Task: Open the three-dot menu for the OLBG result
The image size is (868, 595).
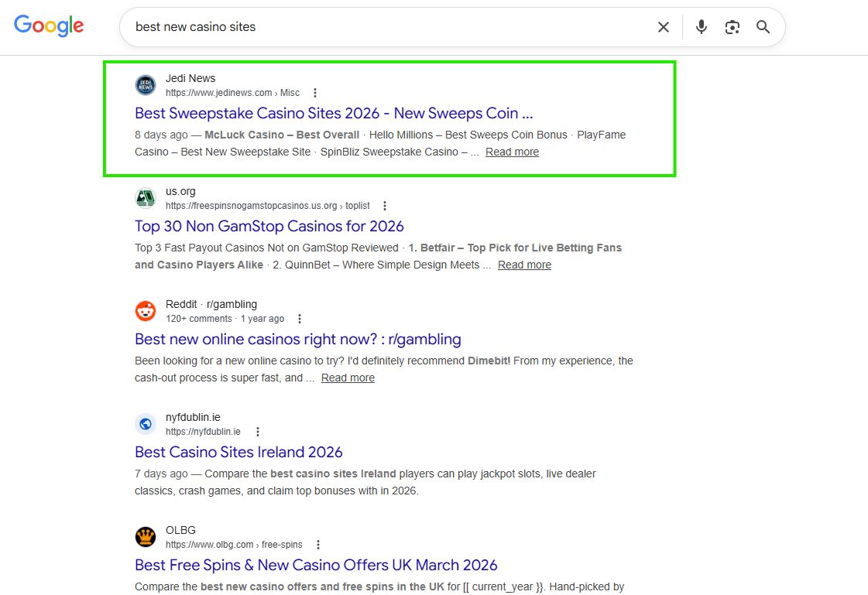Action: [317, 544]
